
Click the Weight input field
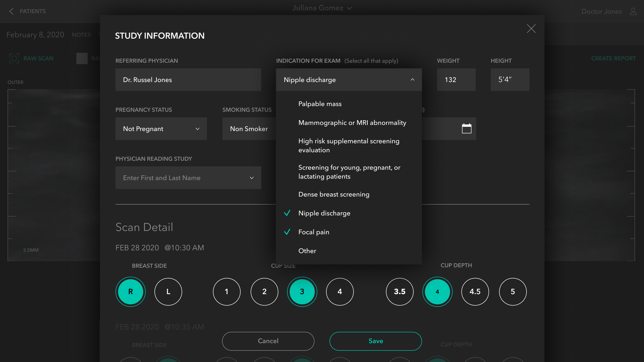pyautogui.click(x=456, y=79)
